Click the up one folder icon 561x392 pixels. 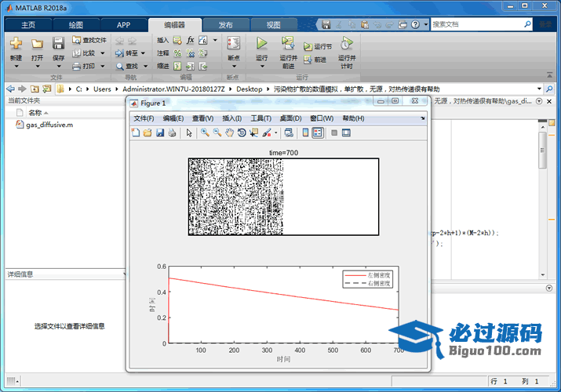[35, 89]
